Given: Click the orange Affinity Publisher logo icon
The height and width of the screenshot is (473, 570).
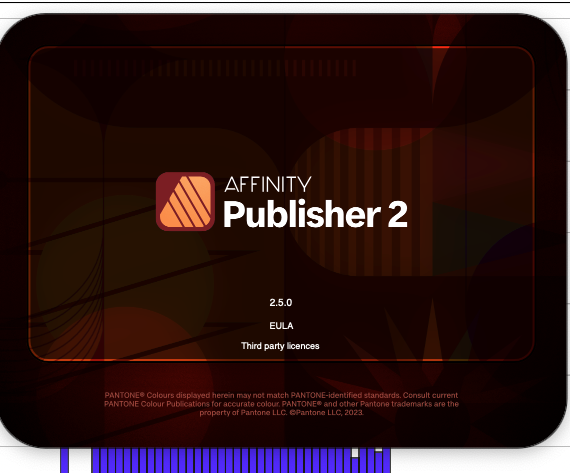Looking at the screenshot, I should (185, 201).
